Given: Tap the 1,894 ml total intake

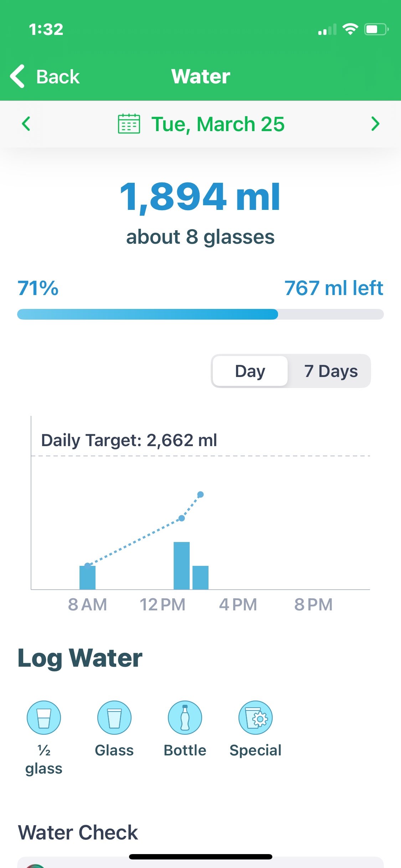Looking at the screenshot, I should [200, 197].
